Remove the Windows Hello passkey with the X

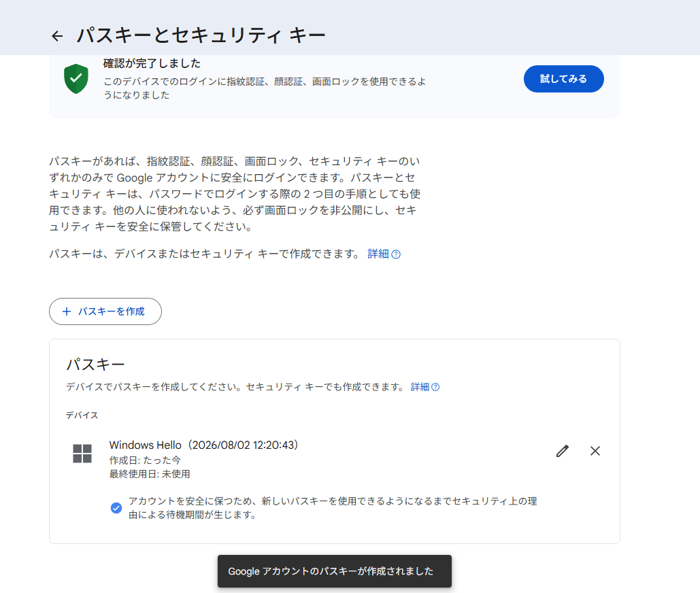click(595, 451)
